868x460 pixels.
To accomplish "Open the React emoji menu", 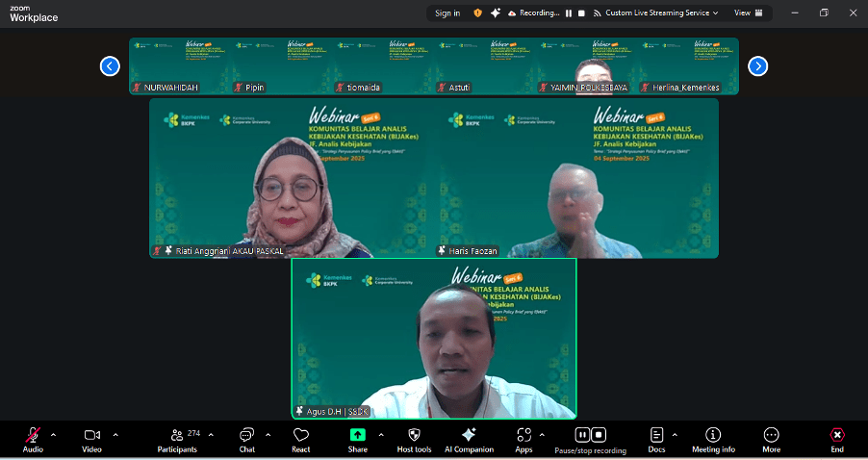I will pyautogui.click(x=301, y=438).
